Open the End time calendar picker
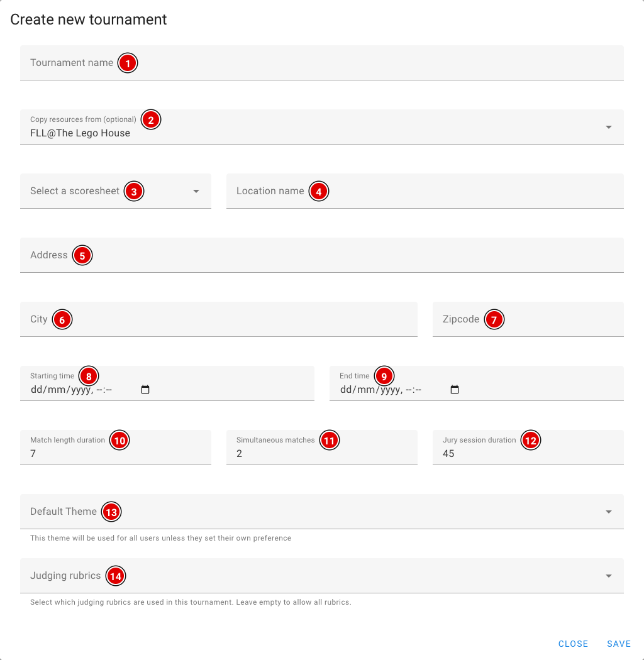644x660 pixels. point(455,389)
